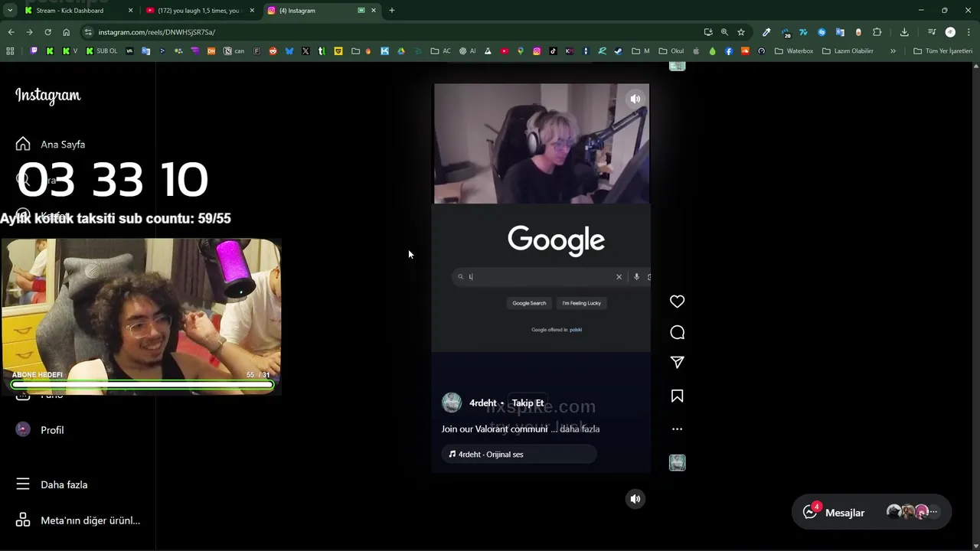The width and height of the screenshot is (980, 551).
Task: Bookmark this page with the star
Action: [x=741, y=32]
